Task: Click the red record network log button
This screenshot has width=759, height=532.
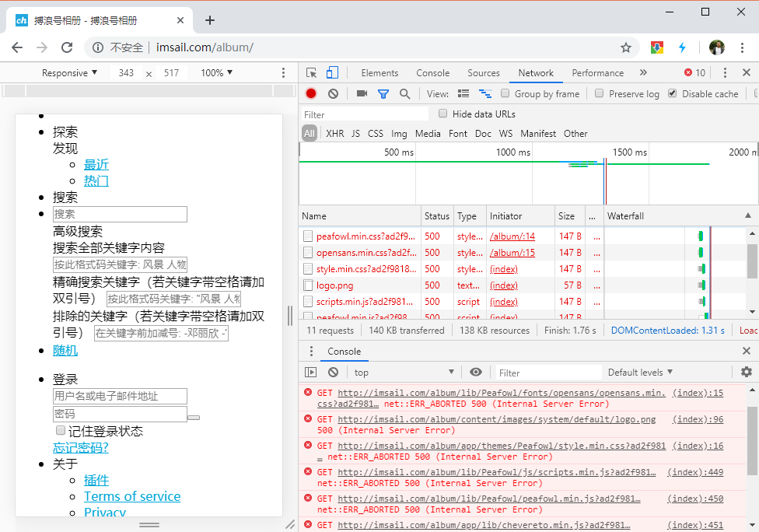Action: tap(311, 93)
